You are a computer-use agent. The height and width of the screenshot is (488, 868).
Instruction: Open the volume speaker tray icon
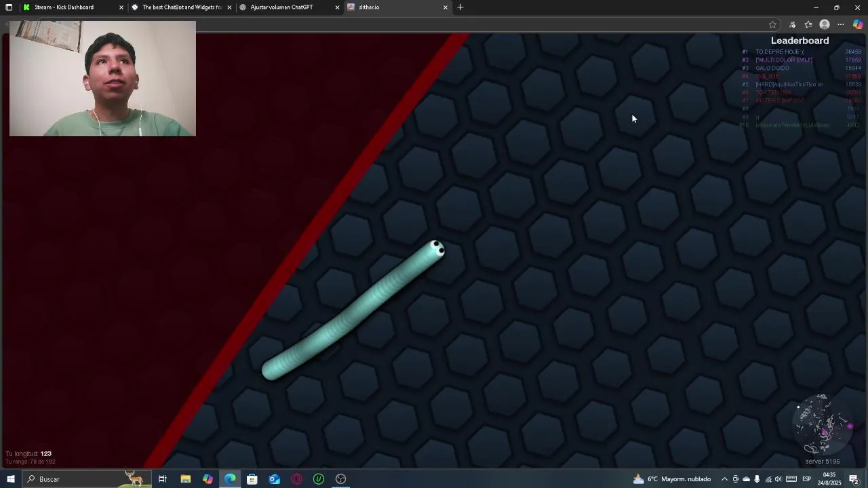pyautogui.click(x=778, y=479)
